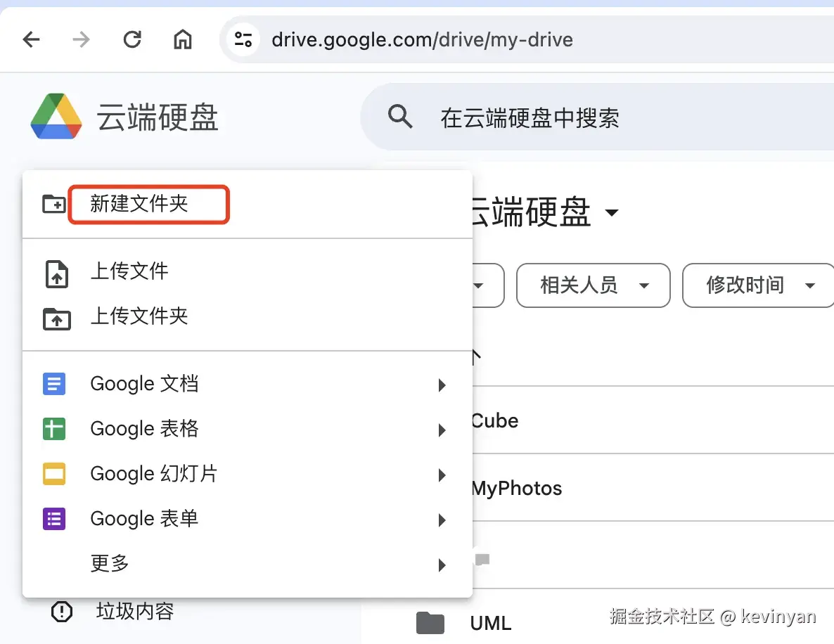Screen dimensions: 834x644
Task: Click the blue Google Docs icon
Action: 54,384
